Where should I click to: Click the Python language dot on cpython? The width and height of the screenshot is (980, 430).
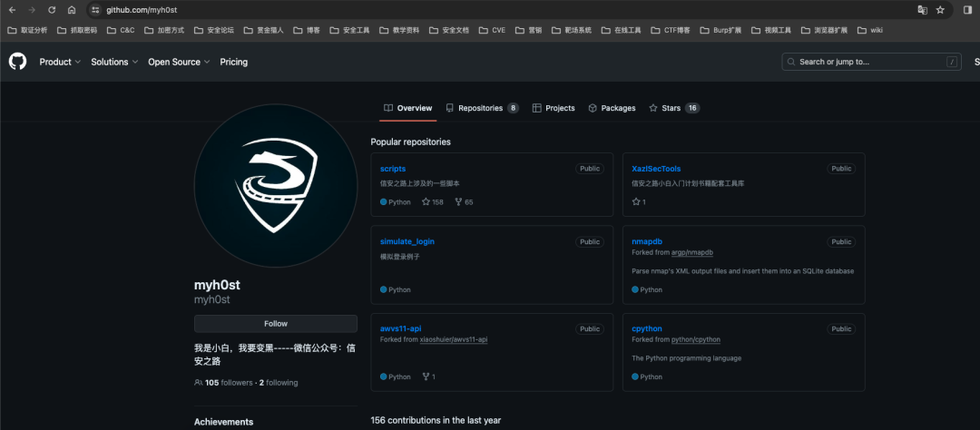635,376
